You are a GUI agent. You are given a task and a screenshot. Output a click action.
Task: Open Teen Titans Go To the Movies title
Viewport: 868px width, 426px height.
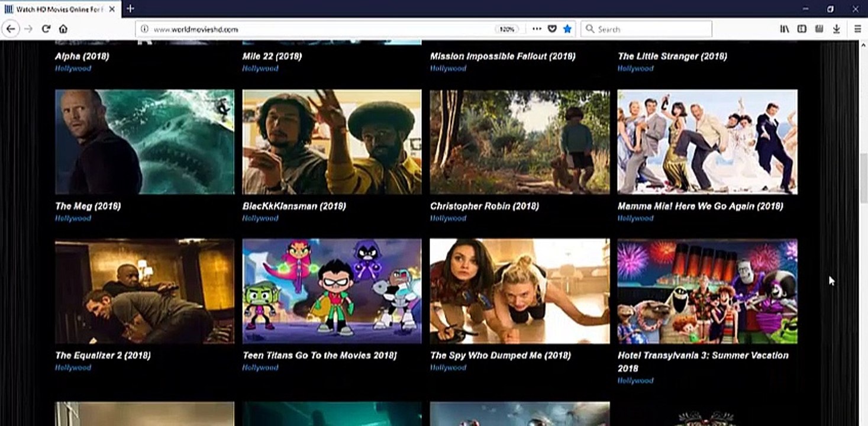(x=320, y=355)
